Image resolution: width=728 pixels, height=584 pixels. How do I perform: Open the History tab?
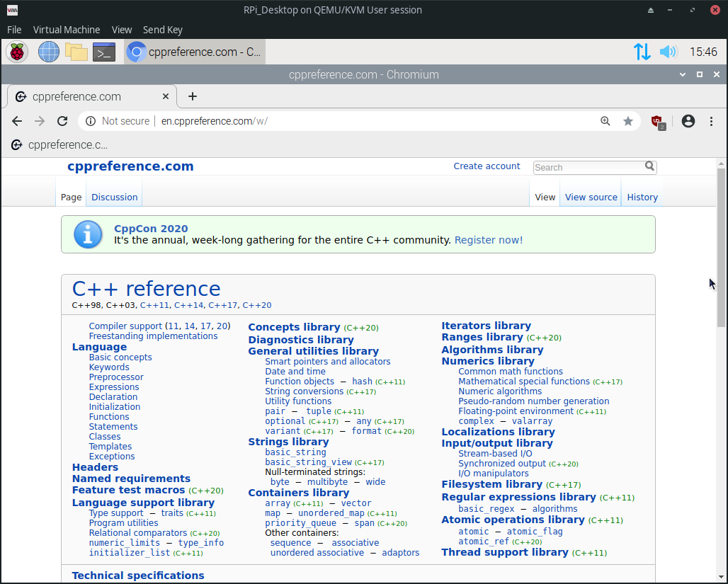click(642, 197)
